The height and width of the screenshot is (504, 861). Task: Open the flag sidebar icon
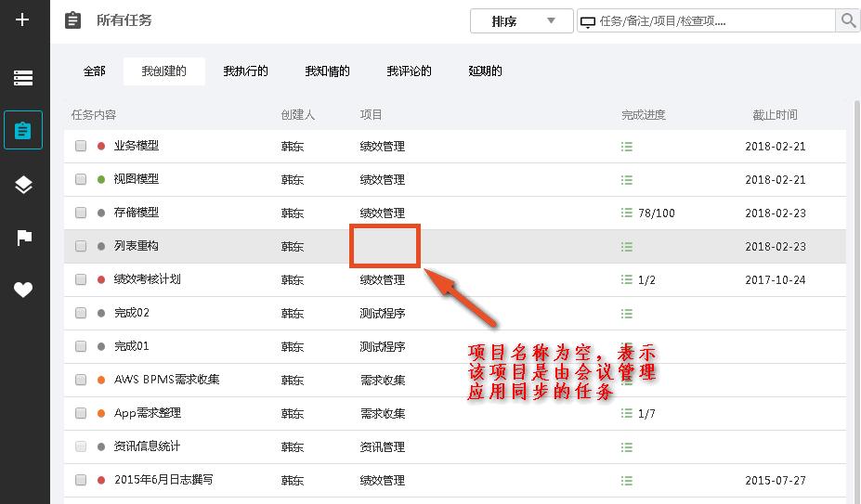click(x=24, y=238)
